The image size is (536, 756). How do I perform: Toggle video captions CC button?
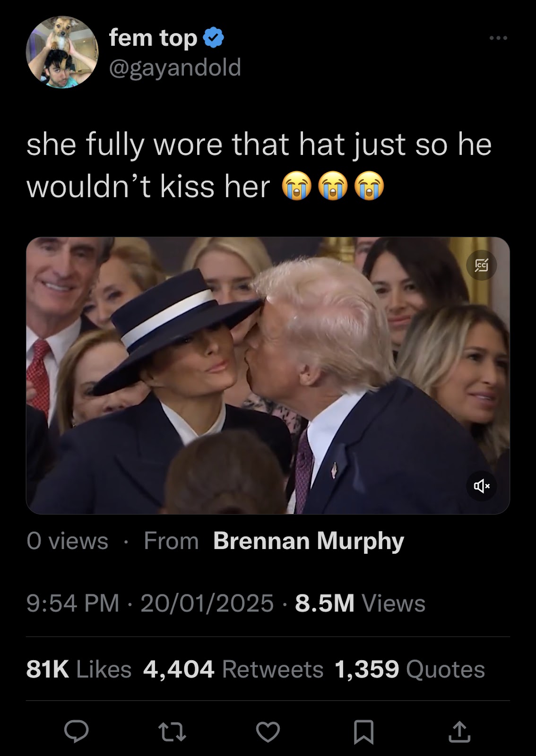coord(481,265)
